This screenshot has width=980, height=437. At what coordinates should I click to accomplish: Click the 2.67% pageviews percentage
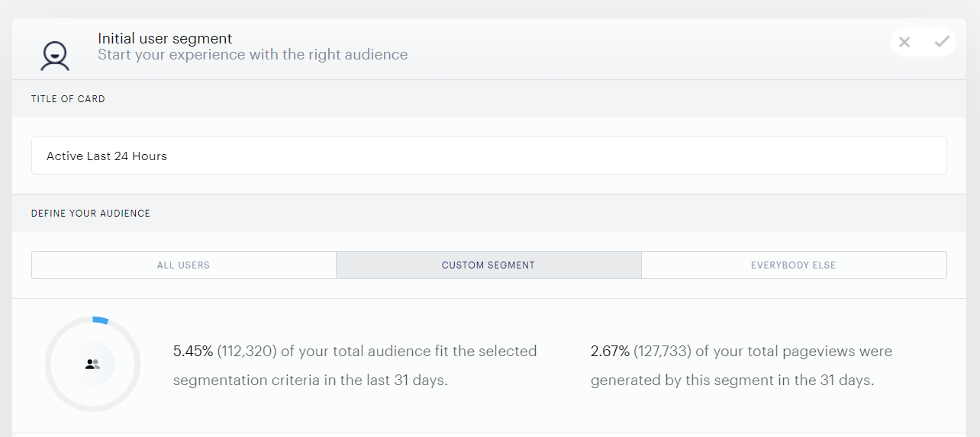pos(611,352)
